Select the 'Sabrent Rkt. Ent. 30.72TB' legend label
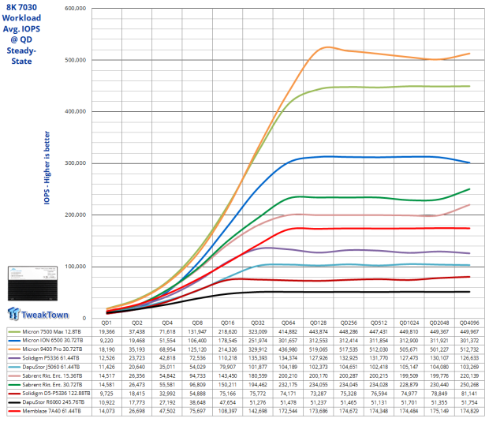 [x=52, y=385]
